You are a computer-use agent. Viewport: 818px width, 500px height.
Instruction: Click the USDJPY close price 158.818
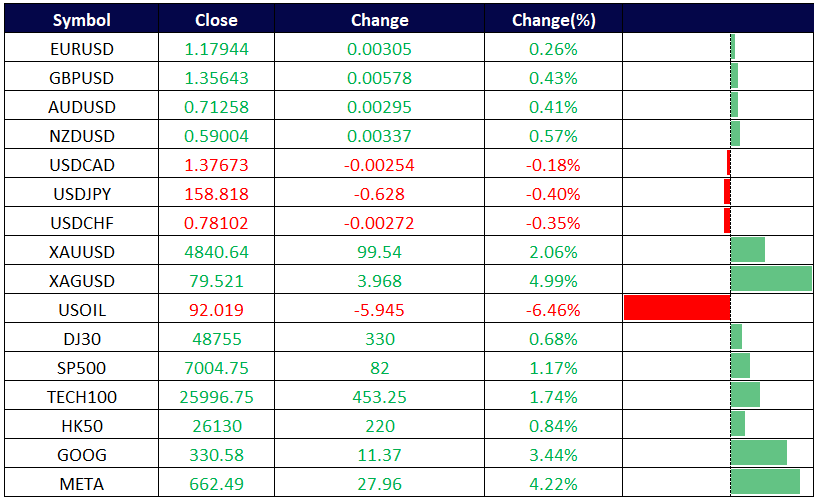click(216, 194)
